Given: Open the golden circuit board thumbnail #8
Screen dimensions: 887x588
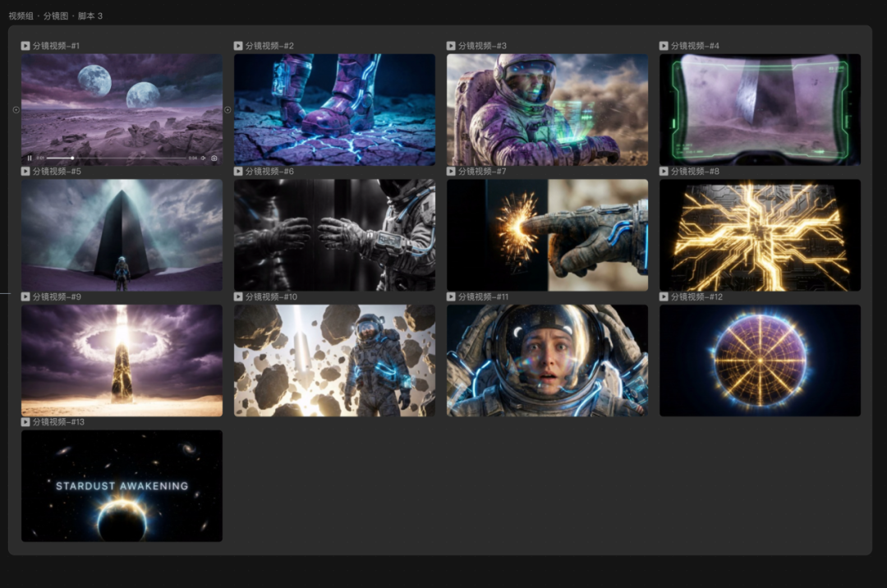Looking at the screenshot, I should (x=760, y=235).
